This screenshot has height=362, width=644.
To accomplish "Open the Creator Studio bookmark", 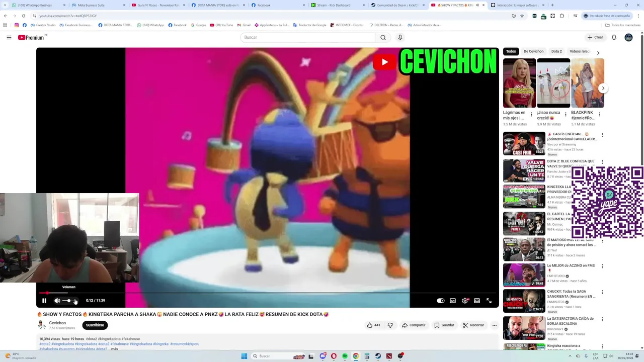I will pos(43,25).
